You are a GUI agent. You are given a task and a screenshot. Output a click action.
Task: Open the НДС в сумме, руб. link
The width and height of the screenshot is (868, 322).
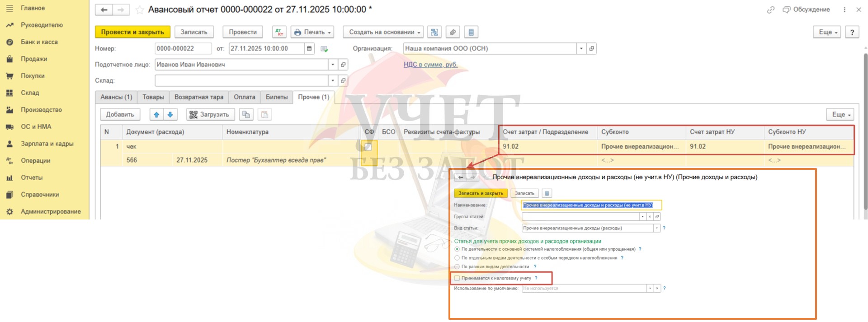coord(430,65)
